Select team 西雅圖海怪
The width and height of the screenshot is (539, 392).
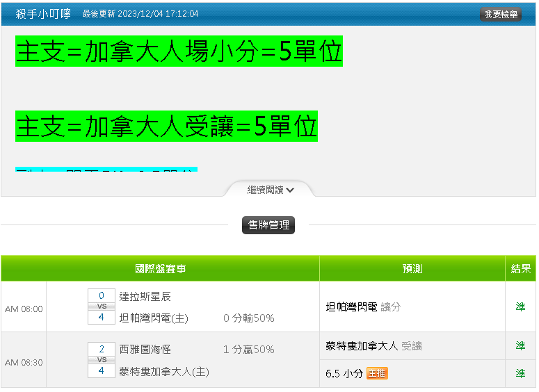pyautogui.click(x=145, y=350)
